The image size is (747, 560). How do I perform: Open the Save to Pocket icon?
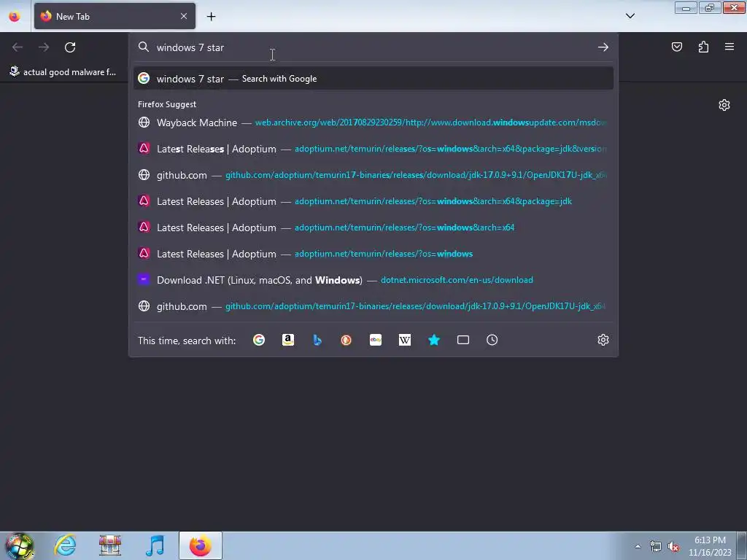click(x=676, y=47)
